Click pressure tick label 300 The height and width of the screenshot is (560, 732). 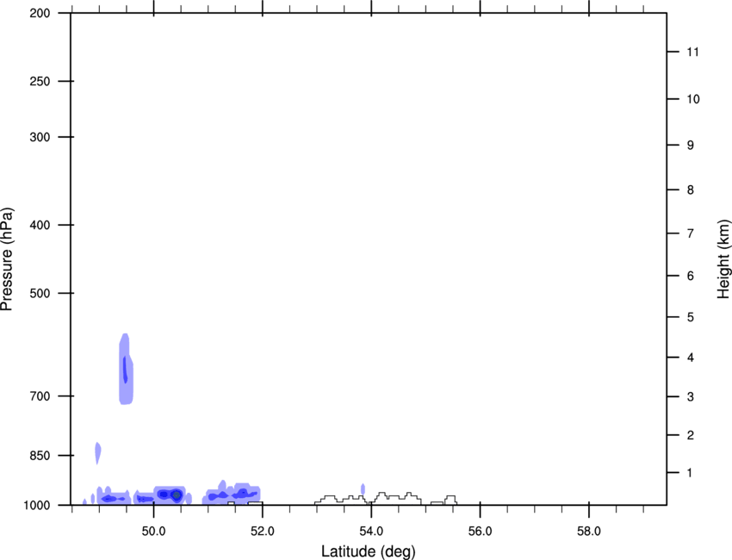pyautogui.click(x=40, y=137)
